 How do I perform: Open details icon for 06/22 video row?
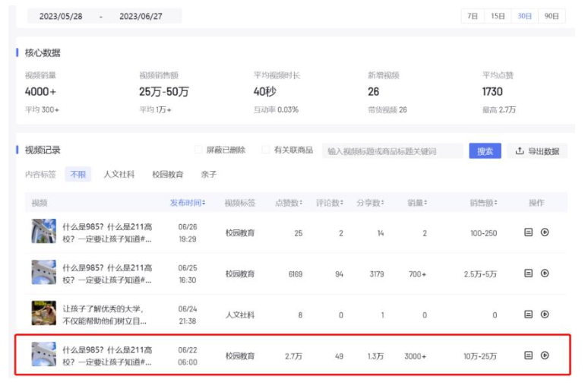coord(528,355)
